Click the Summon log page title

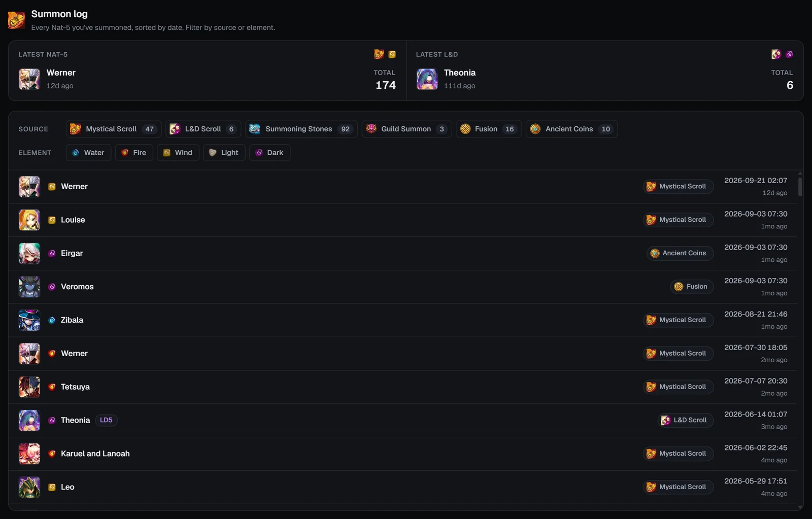pos(59,14)
